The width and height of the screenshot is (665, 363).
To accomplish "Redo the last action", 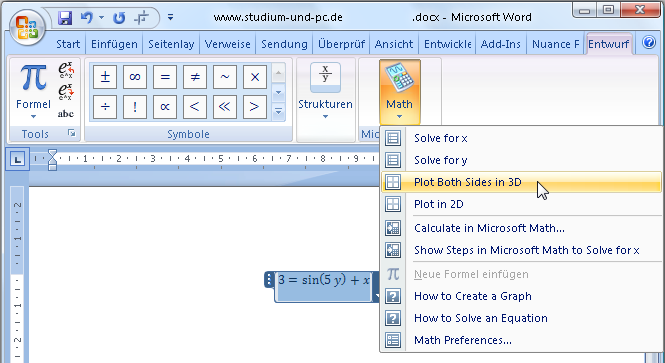I will (x=119, y=18).
